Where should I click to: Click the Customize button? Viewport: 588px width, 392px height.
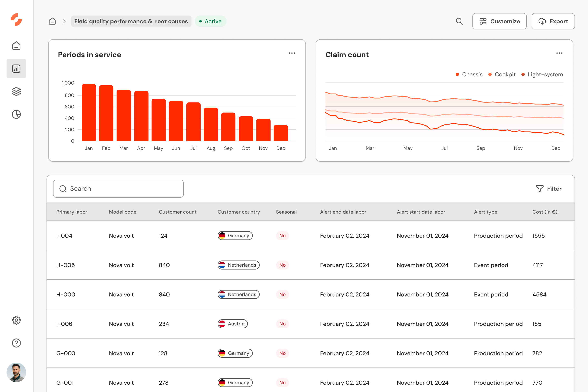tap(500, 21)
